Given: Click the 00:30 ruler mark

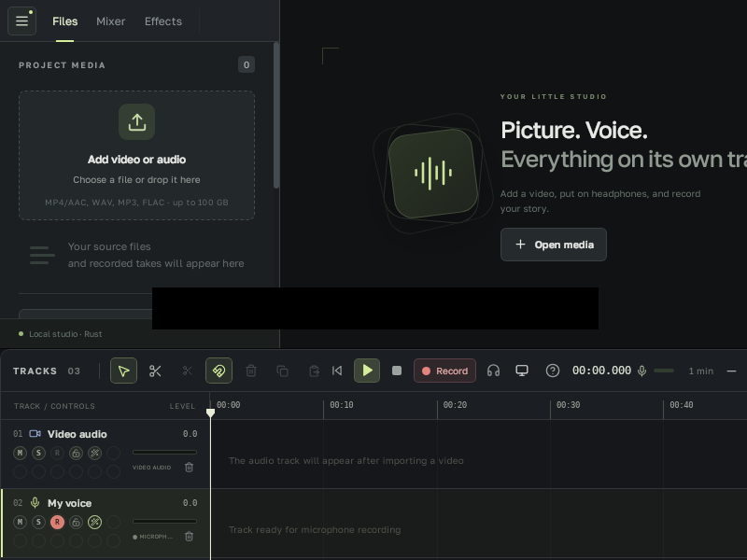Looking at the screenshot, I should (568, 405).
